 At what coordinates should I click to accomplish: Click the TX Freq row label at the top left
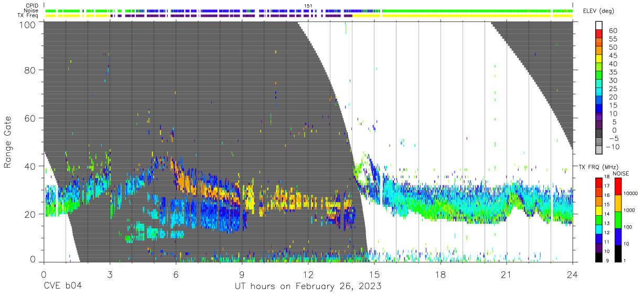(x=28, y=15)
